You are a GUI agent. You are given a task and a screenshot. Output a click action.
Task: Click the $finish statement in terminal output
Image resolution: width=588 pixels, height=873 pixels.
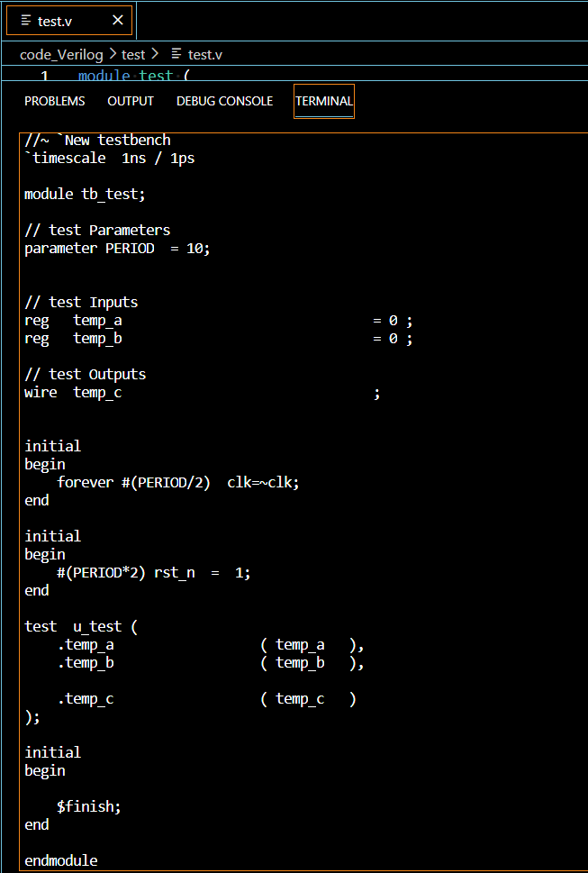(90, 805)
